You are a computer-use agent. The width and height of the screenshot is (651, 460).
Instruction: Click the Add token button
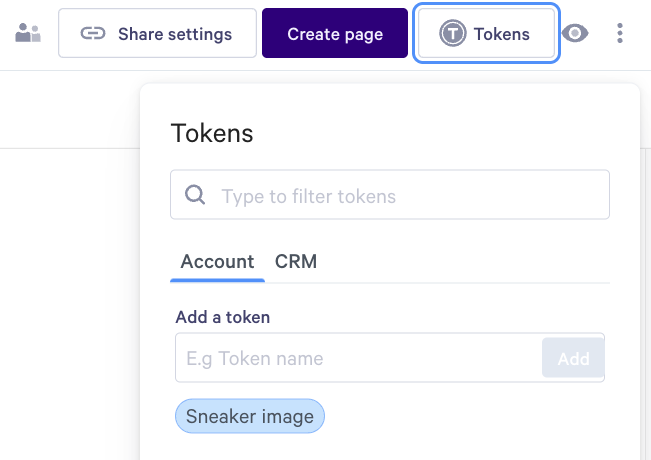(573, 358)
